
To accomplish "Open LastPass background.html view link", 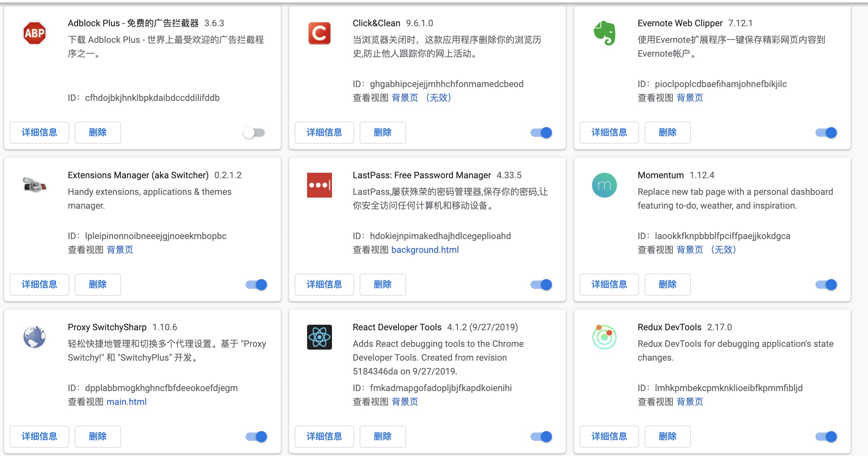I will pyautogui.click(x=425, y=250).
